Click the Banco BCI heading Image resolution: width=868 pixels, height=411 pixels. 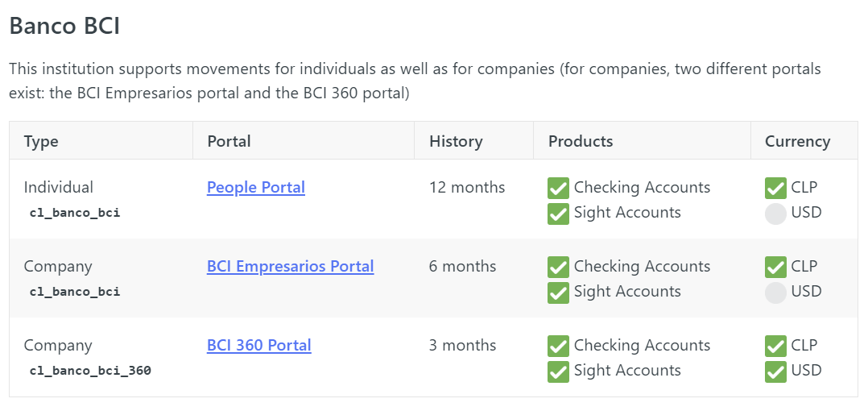64,26
